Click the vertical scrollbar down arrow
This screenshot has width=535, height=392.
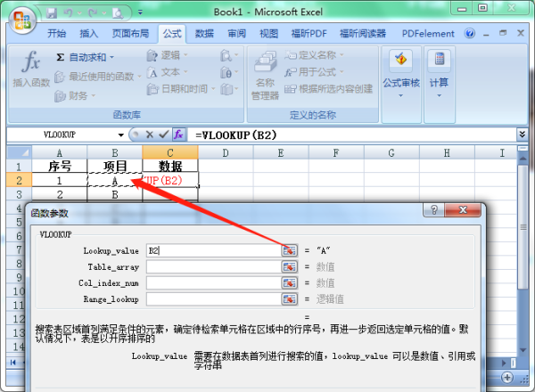(523, 350)
